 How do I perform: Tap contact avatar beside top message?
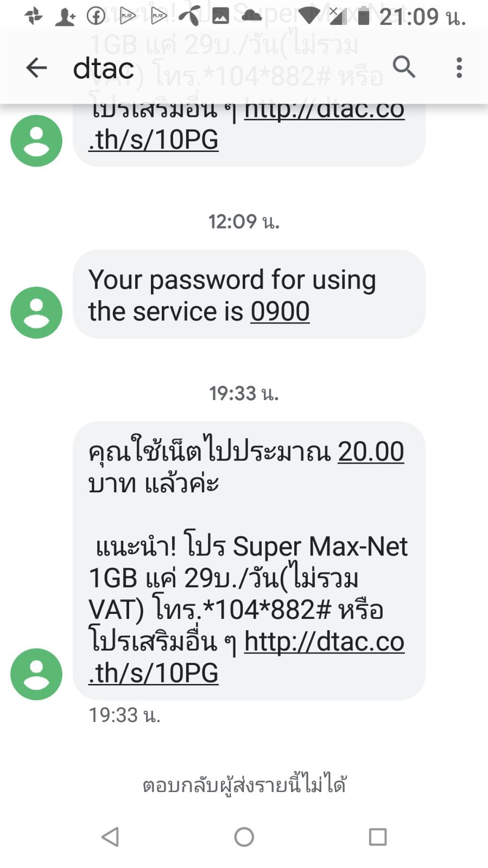point(36,141)
